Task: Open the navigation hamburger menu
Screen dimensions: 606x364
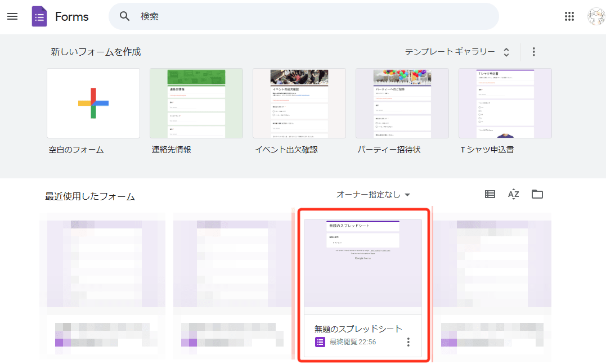Action: (x=12, y=16)
